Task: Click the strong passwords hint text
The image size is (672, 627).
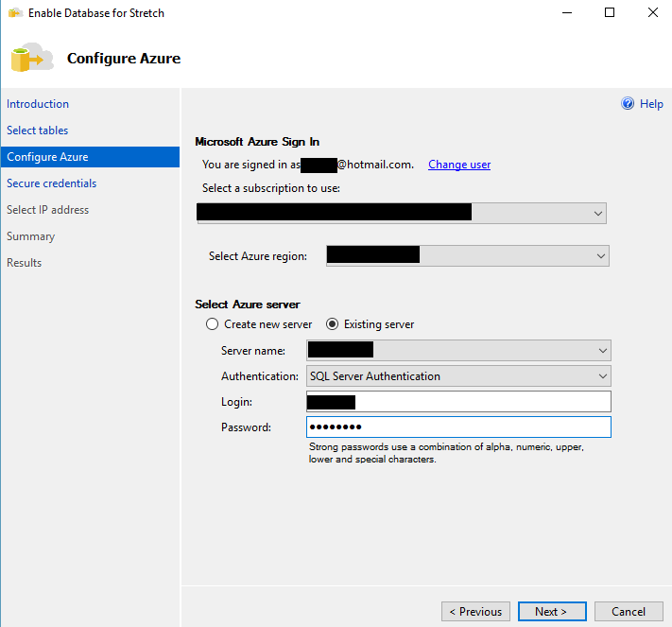Action: [x=446, y=453]
